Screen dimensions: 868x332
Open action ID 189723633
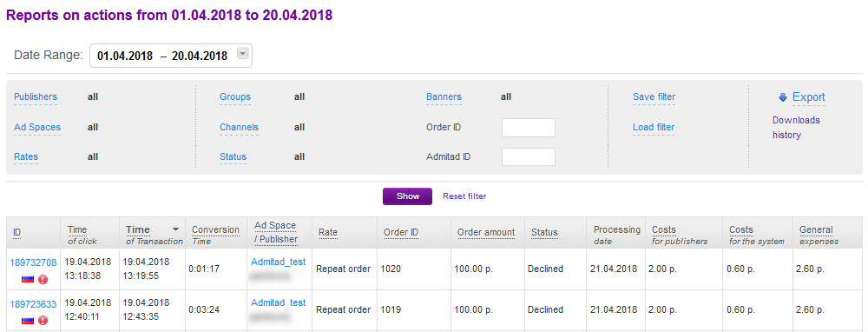coord(33,303)
